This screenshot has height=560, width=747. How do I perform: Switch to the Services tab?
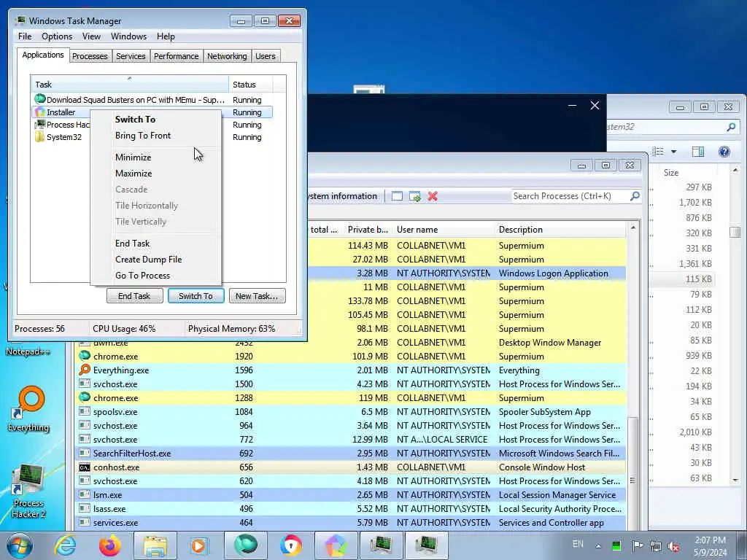pos(131,56)
